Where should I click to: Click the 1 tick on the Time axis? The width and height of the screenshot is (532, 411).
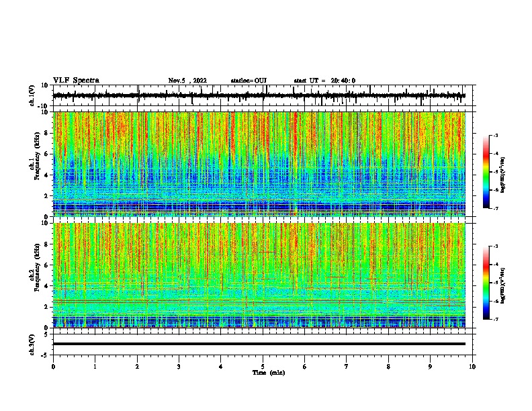tap(95, 367)
